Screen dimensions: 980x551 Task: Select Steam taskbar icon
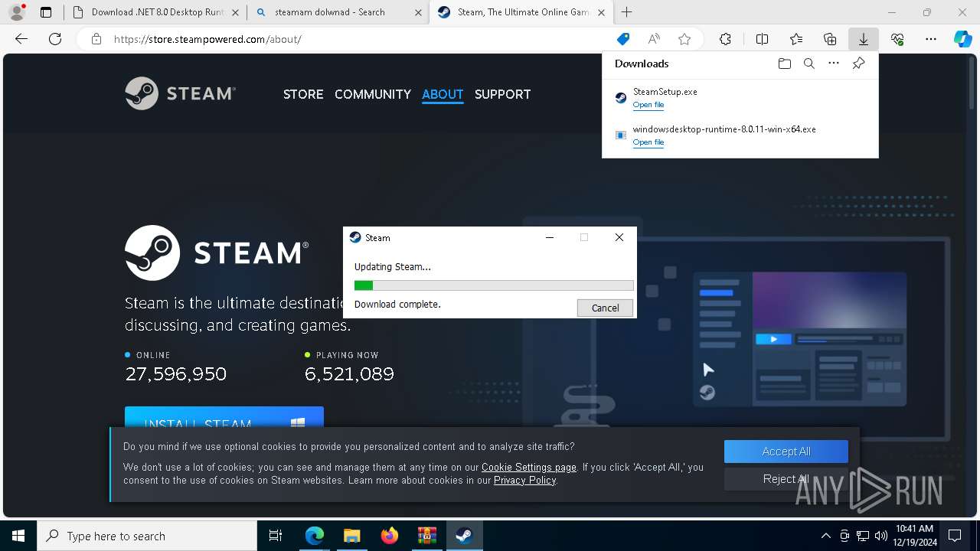464,536
